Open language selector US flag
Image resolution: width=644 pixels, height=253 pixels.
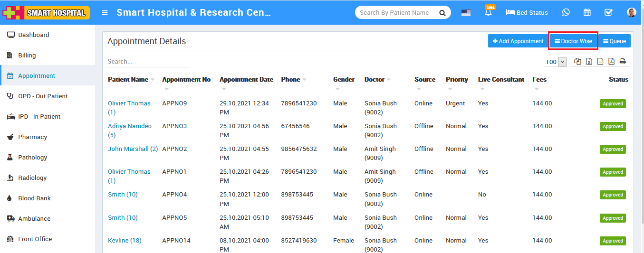(466, 13)
